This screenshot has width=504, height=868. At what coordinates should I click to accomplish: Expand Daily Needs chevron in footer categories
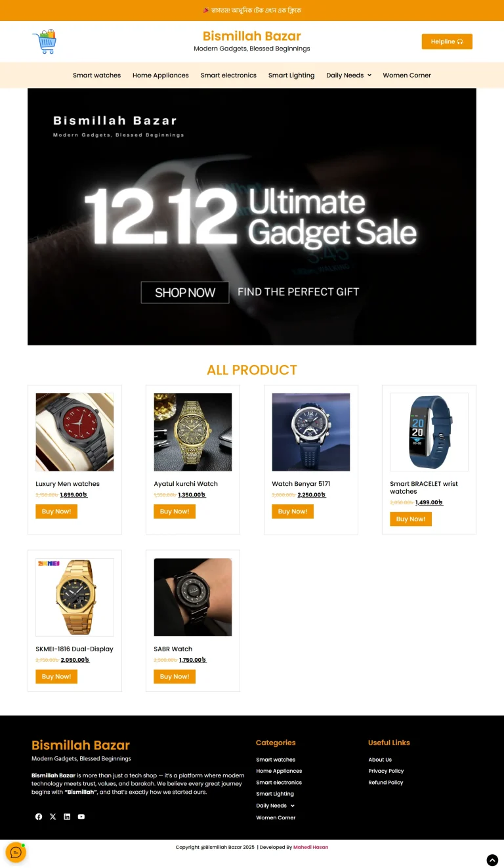pyautogui.click(x=293, y=806)
